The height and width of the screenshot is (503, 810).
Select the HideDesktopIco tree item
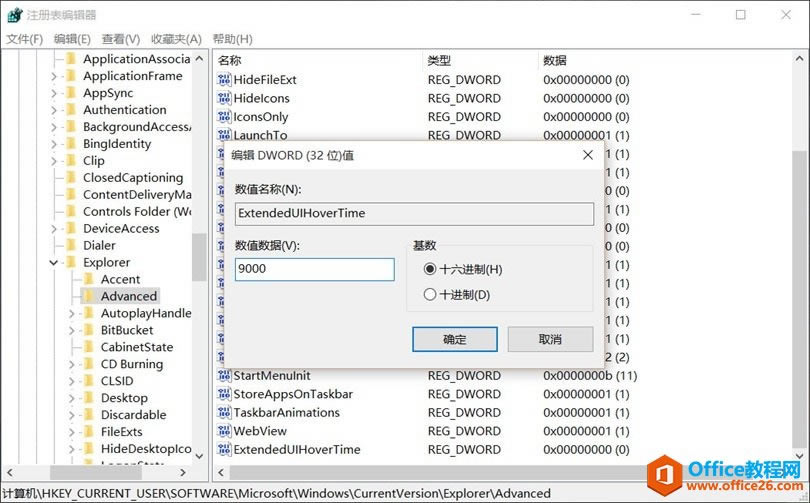tap(146, 449)
